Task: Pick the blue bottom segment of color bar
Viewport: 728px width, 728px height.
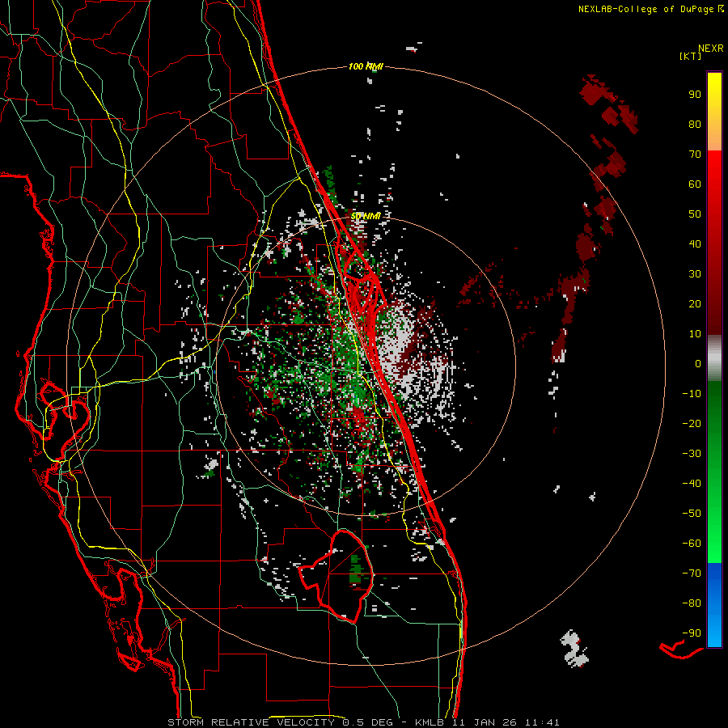Action: tap(714, 604)
